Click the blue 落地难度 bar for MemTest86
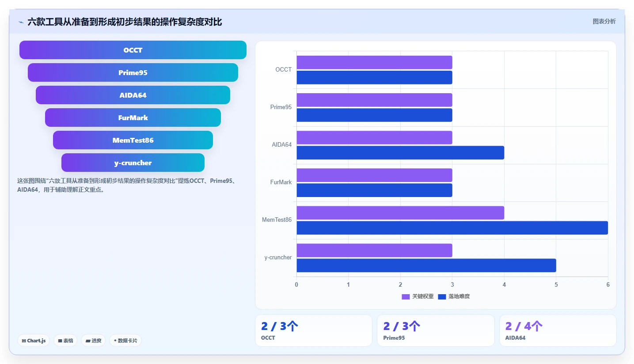 click(452, 227)
